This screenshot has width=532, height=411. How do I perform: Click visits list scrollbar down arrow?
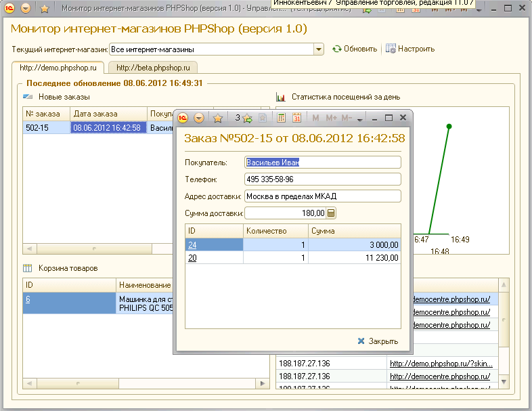pos(504,382)
